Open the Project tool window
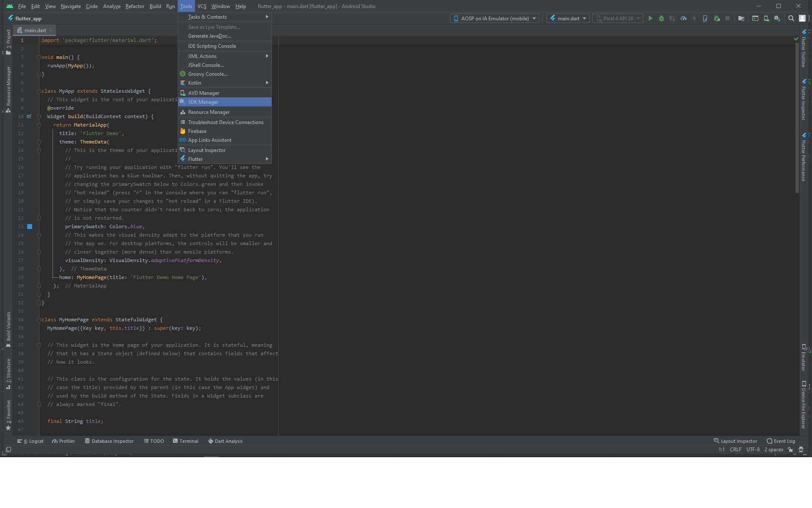 8,42
